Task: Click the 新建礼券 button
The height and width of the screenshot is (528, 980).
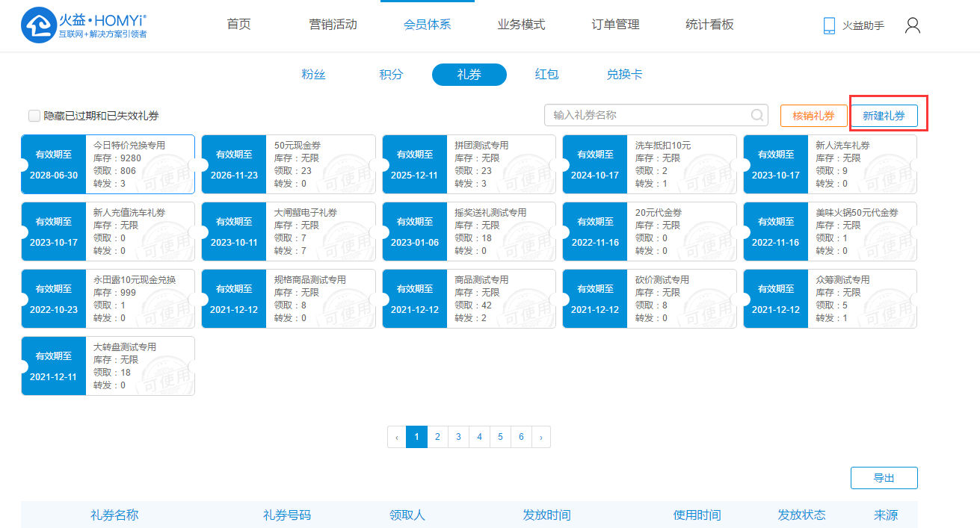Action: coord(884,116)
